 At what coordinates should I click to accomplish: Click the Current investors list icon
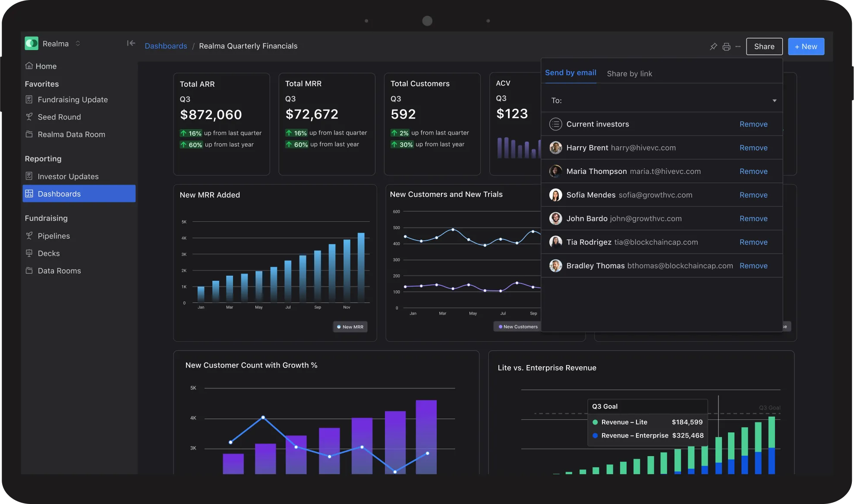(x=555, y=124)
